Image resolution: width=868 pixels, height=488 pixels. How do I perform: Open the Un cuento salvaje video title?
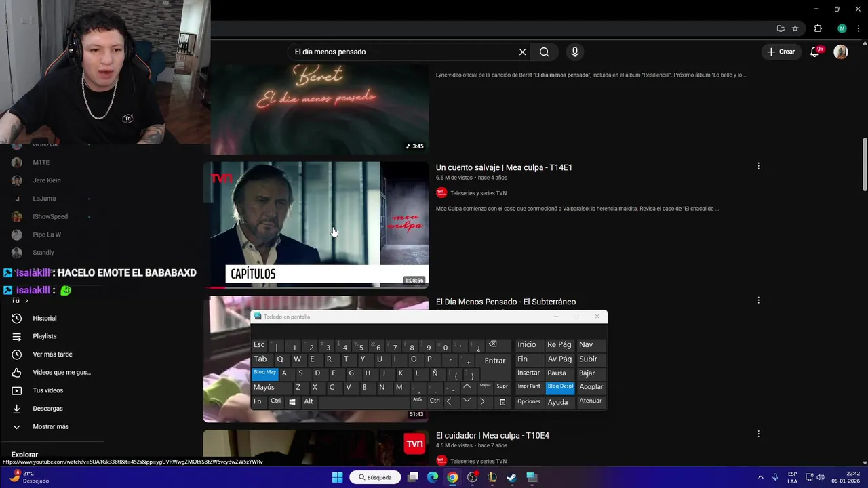pos(504,167)
